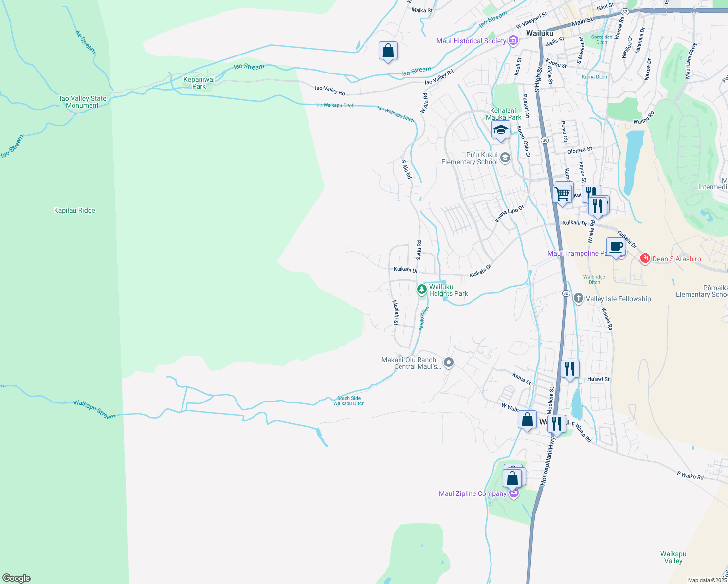Click the shopping bag marker north of Iao Stream
The height and width of the screenshot is (584, 728).
388,51
